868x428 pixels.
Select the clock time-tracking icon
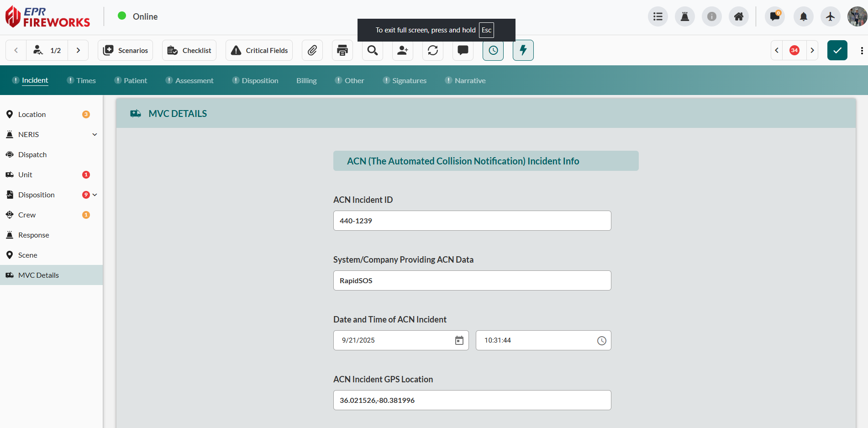[493, 50]
